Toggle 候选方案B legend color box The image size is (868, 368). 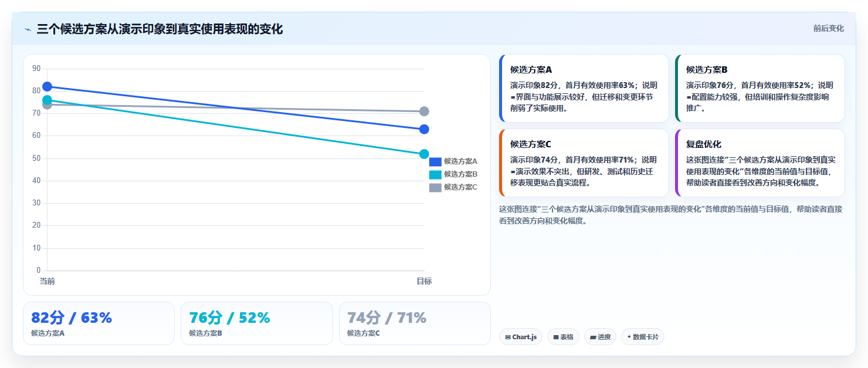[x=435, y=174]
